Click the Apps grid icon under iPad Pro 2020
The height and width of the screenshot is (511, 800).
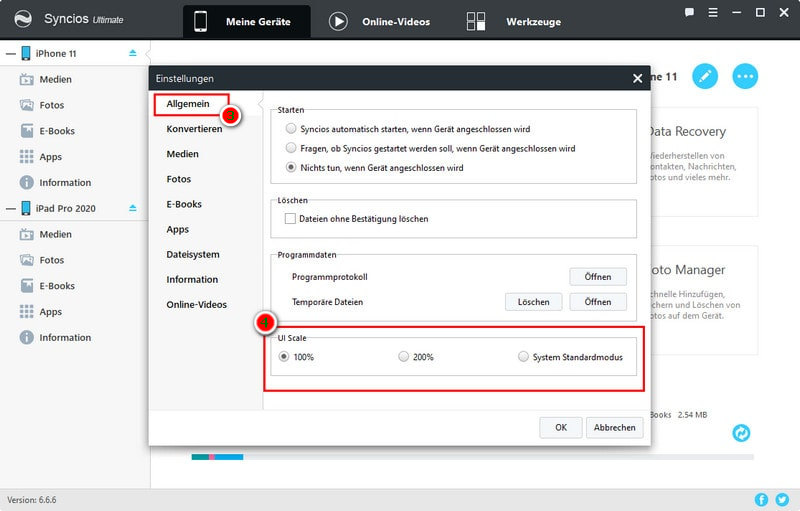pos(27,312)
